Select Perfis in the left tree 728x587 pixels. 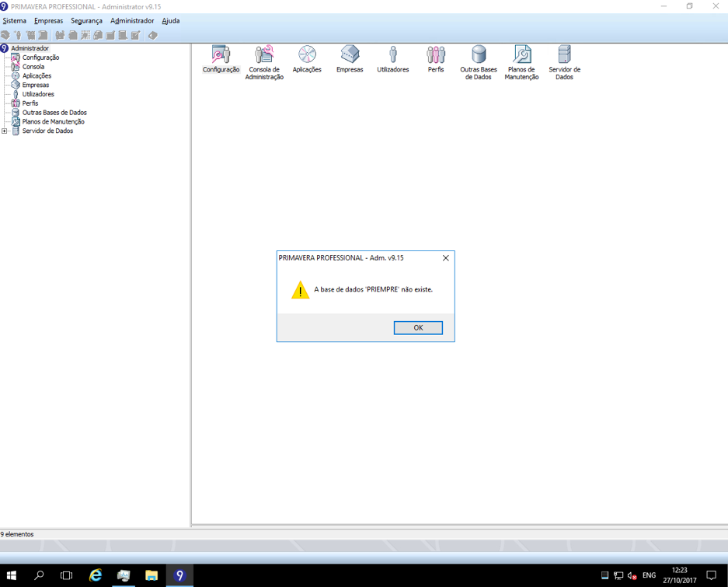pos(30,103)
